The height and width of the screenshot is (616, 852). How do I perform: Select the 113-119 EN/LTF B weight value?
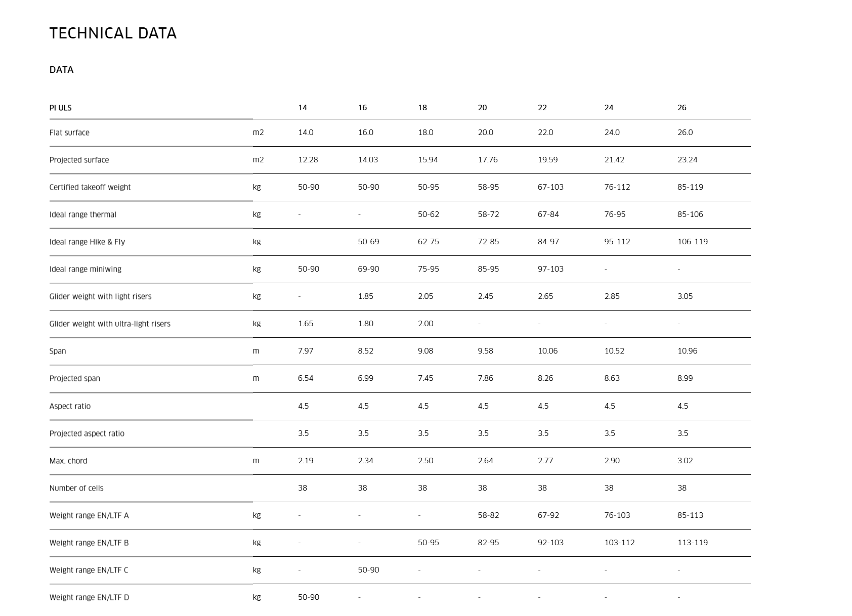693,543
